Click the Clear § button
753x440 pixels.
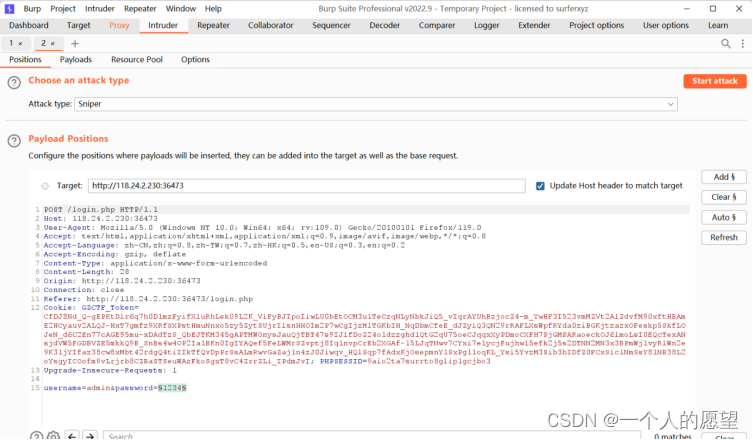(x=724, y=197)
